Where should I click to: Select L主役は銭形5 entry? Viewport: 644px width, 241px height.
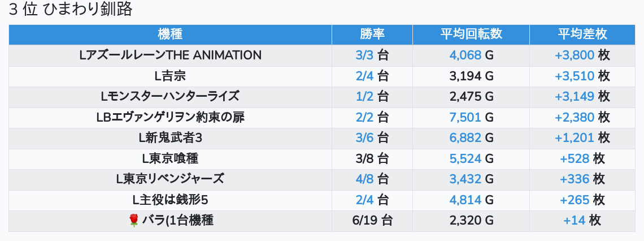click(170, 200)
